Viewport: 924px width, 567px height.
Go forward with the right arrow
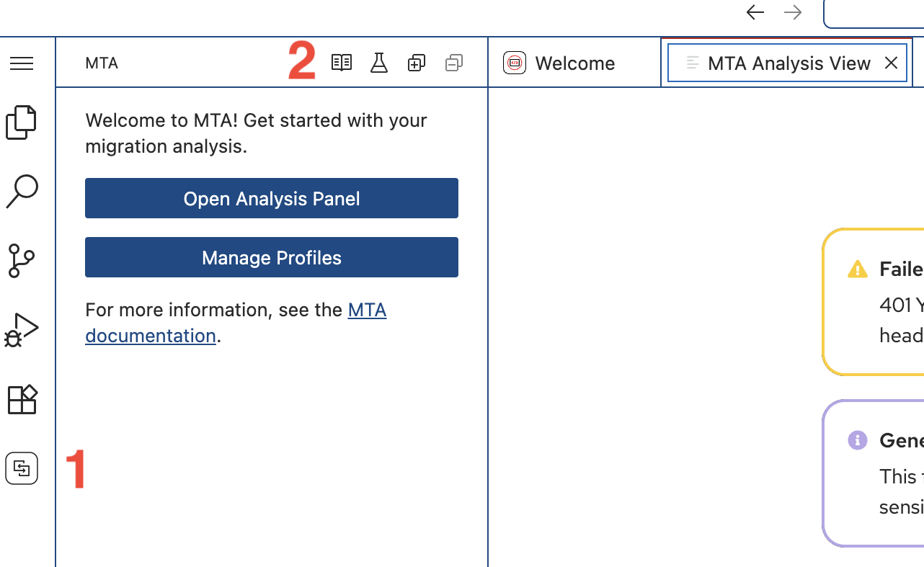pyautogui.click(x=793, y=12)
